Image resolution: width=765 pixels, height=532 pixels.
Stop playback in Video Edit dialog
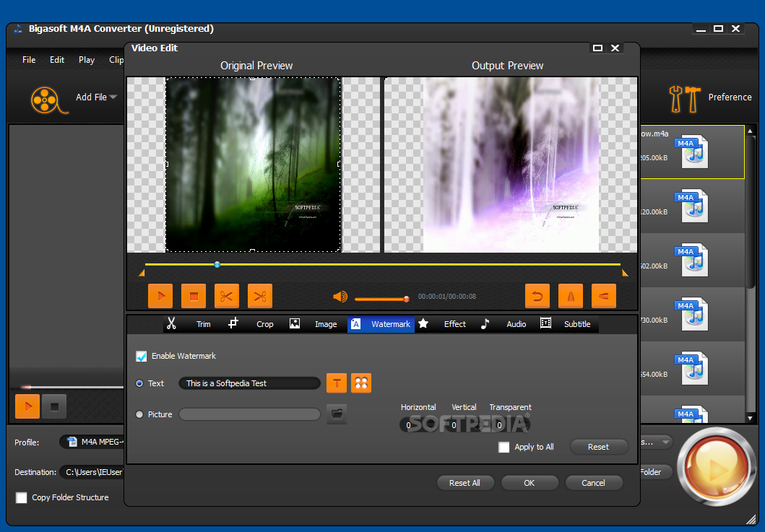pyautogui.click(x=194, y=296)
